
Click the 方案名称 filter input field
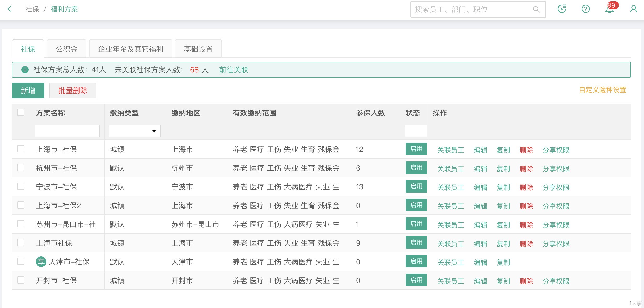(67, 131)
